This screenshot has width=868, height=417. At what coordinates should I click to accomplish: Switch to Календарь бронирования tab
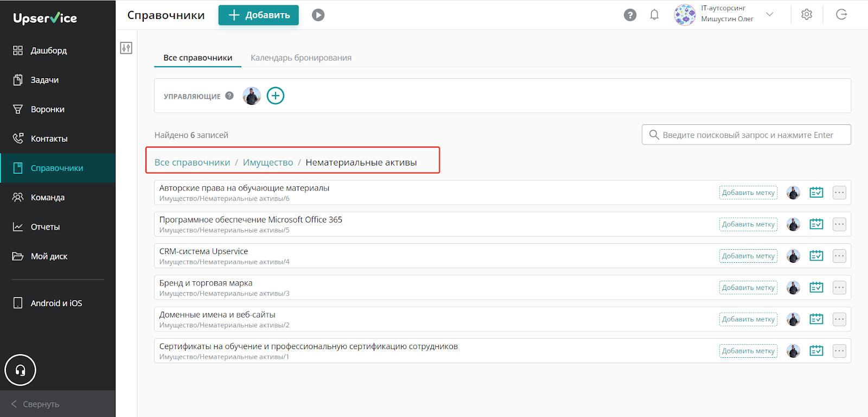pyautogui.click(x=301, y=58)
